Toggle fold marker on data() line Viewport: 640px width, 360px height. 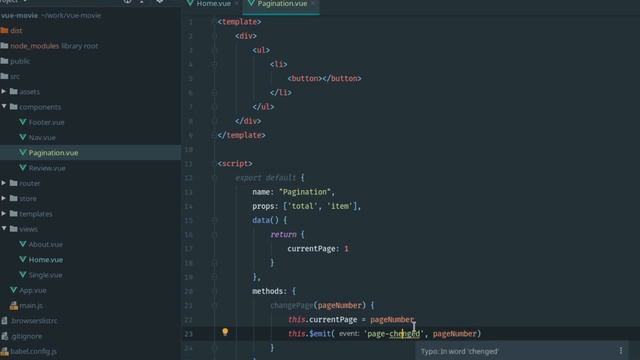tap(214, 220)
